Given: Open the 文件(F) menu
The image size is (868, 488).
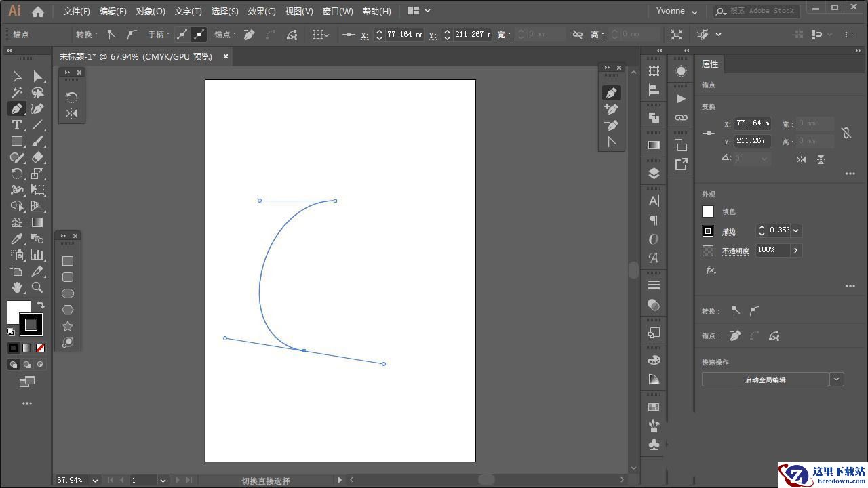Looking at the screenshot, I should [x=77, y=12].
